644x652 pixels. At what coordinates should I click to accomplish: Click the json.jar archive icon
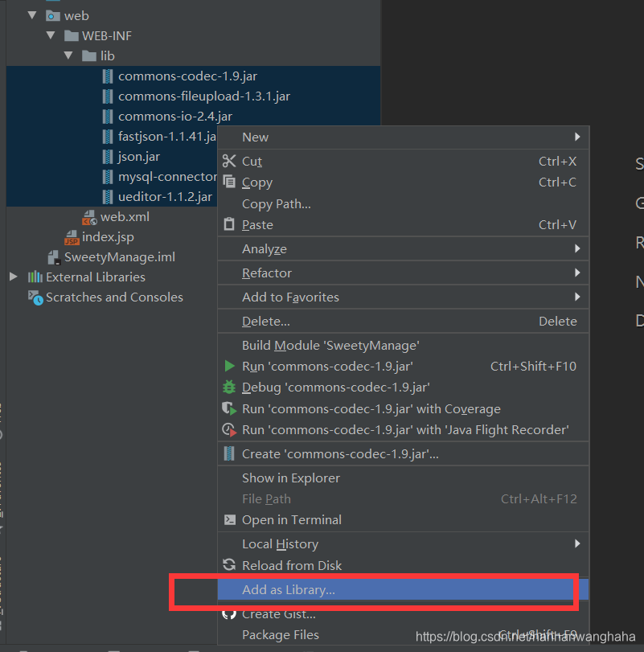108,156
